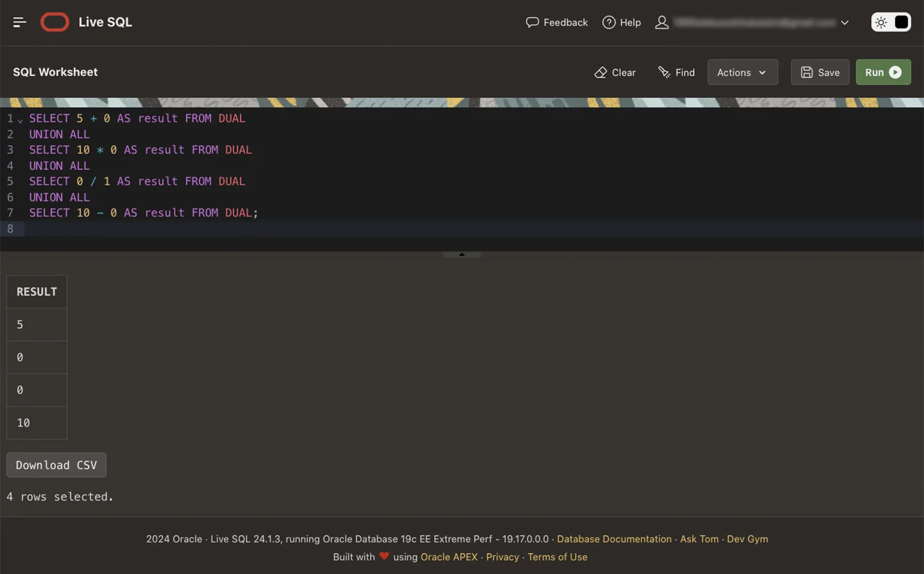Save the worksheet using Save button

point(820,72)
